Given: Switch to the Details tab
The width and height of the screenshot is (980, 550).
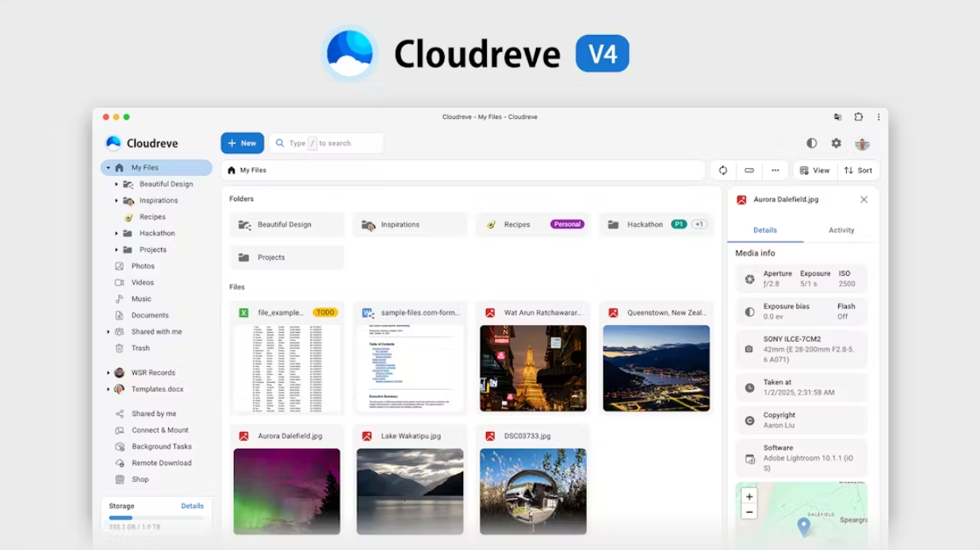Looking at the screenshot, I should click(765, 231).
